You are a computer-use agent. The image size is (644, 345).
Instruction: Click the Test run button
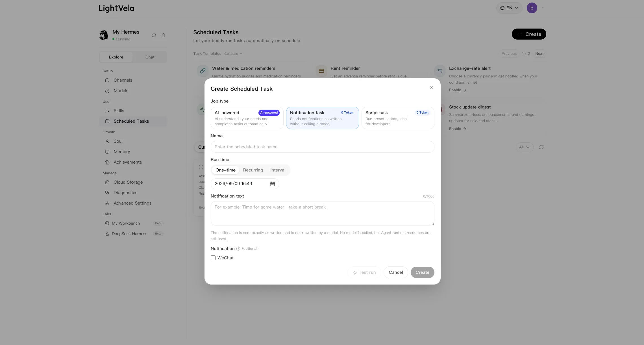pos(364,272)
